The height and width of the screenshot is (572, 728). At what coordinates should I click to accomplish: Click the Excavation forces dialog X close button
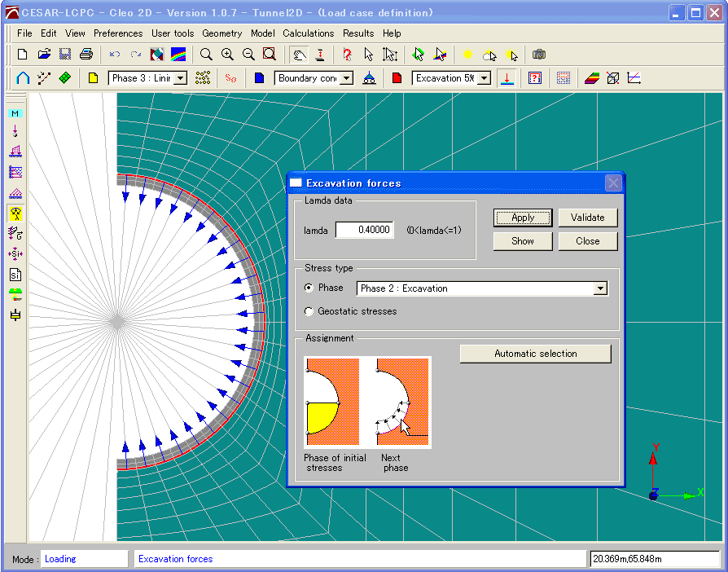click(613, 183)
